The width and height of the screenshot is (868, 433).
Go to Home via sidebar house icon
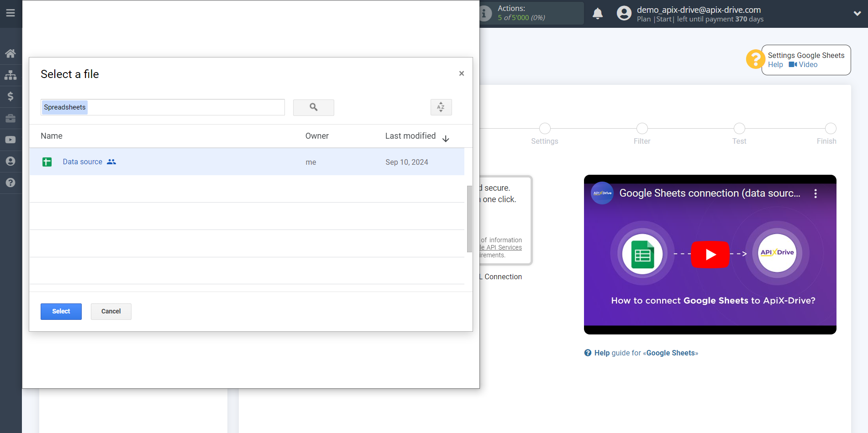click(x=11, y=53)
